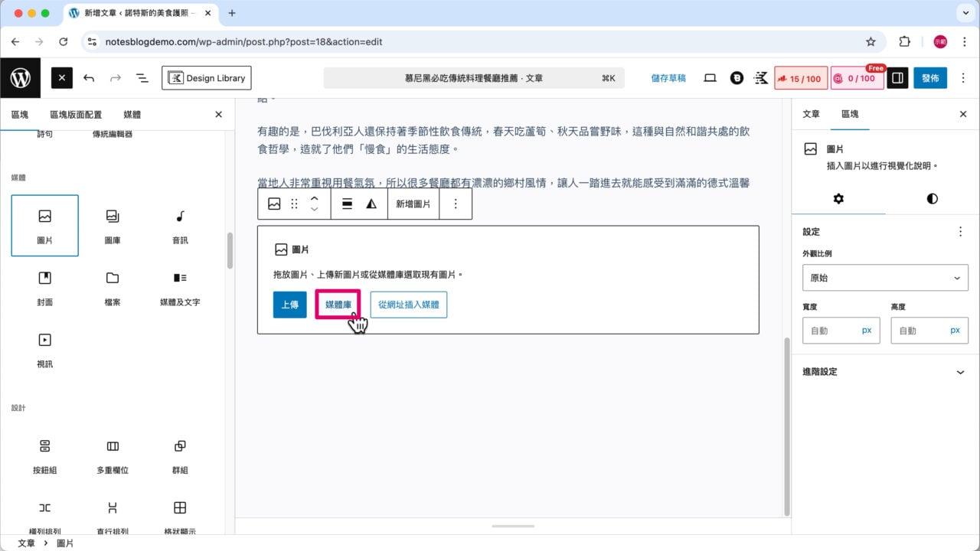Expand the 進階設定 section
Viewport: 980px width, 551px height.
point(885,372)
